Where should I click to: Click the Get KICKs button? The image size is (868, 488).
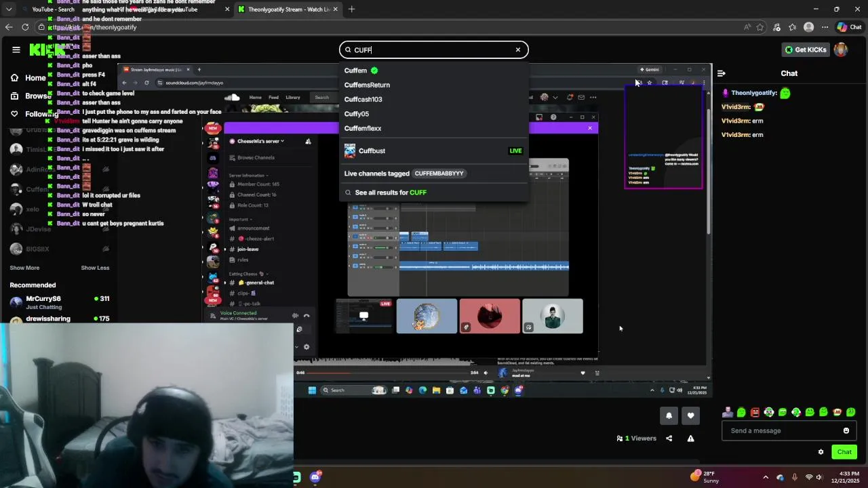pyautogui.click(x=806, y=49)
